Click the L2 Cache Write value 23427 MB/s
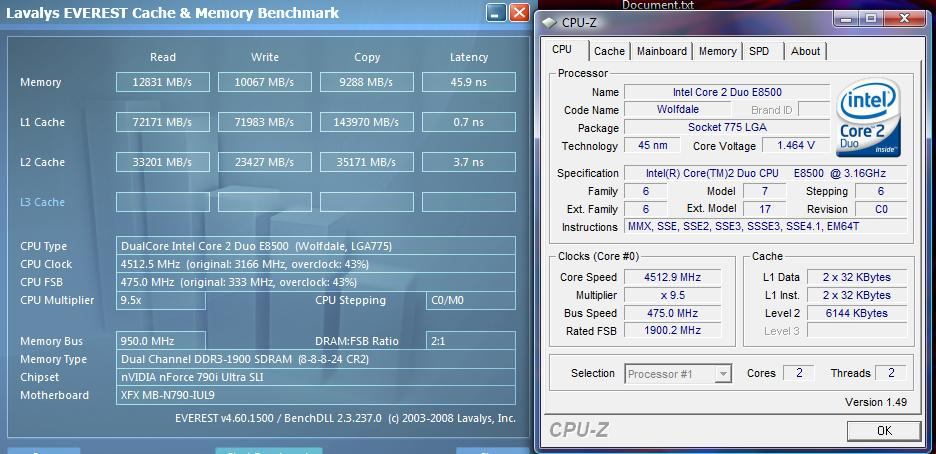 pyautogui.click(x=264, y=162)
